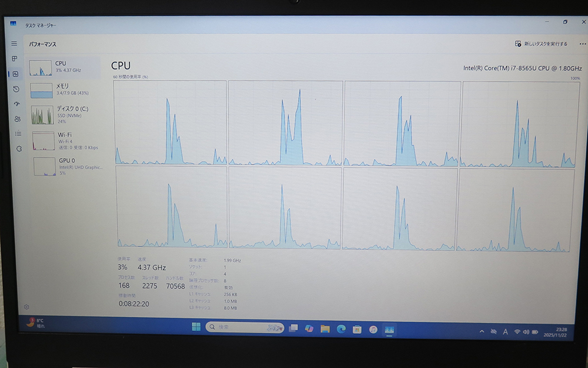Image resolution: width=588 pixels, height=368 pixels.
Task: Click the GPU 0 mini graph thumbnail
Action: pos(45,166)
